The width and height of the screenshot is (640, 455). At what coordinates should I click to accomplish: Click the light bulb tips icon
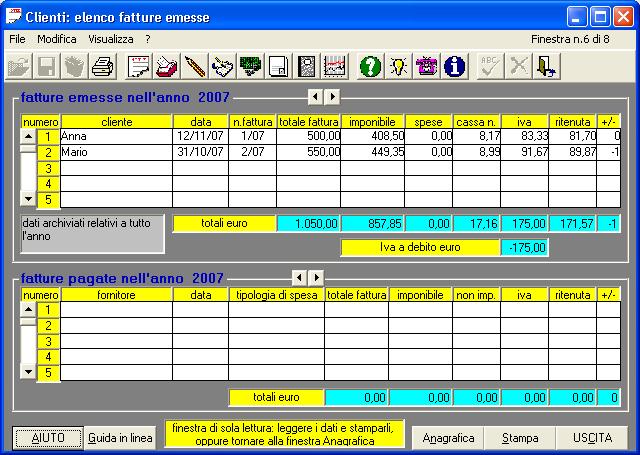click(x=399, y=66)
